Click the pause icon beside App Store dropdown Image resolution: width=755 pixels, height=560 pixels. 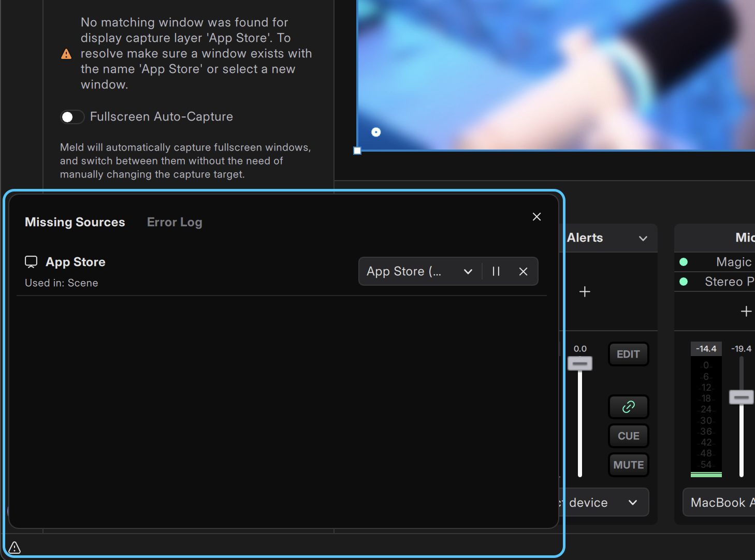(496, 271)
